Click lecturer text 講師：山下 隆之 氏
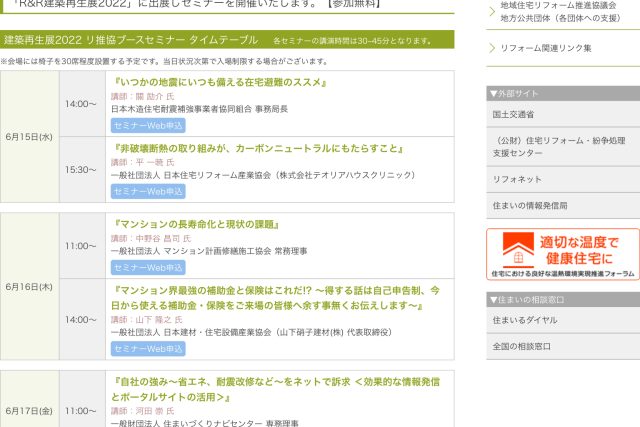 tap(147, 320)
